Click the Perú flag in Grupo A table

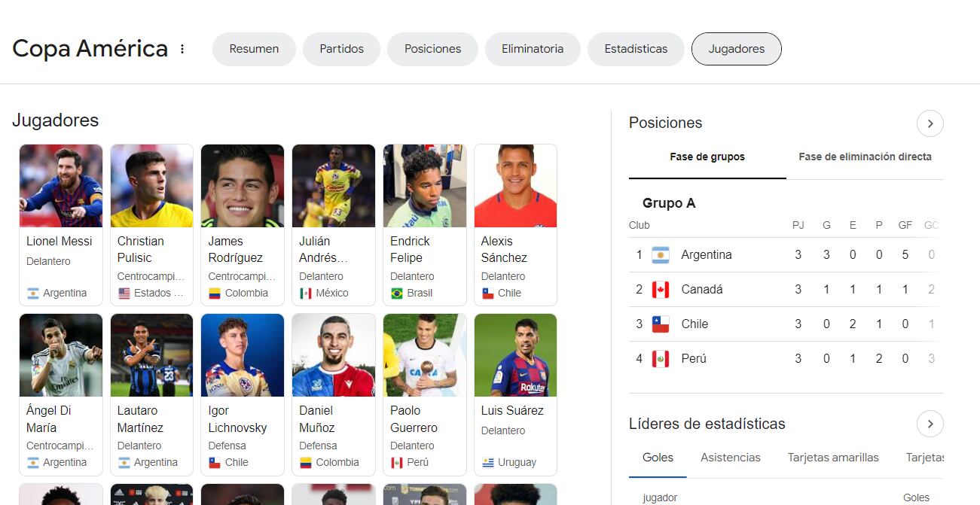661,359
